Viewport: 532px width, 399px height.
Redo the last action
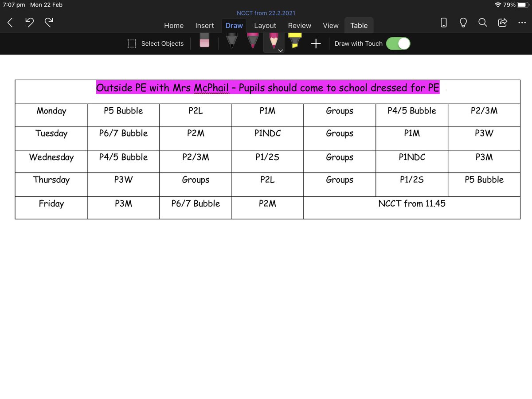(49, 23)
